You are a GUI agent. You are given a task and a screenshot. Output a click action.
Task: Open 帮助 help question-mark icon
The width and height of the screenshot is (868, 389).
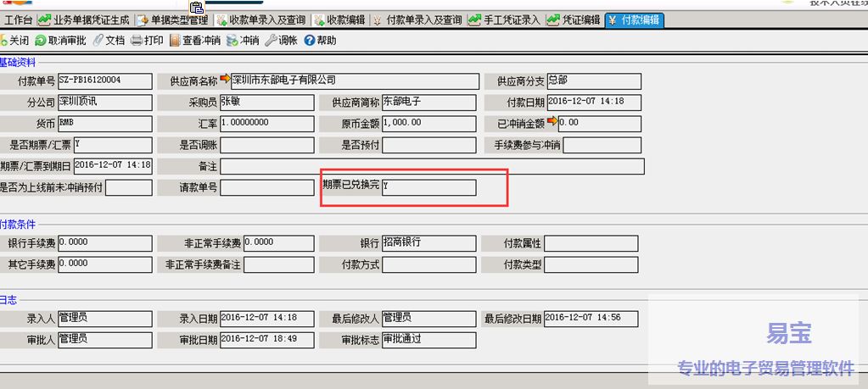click(309, 40)
